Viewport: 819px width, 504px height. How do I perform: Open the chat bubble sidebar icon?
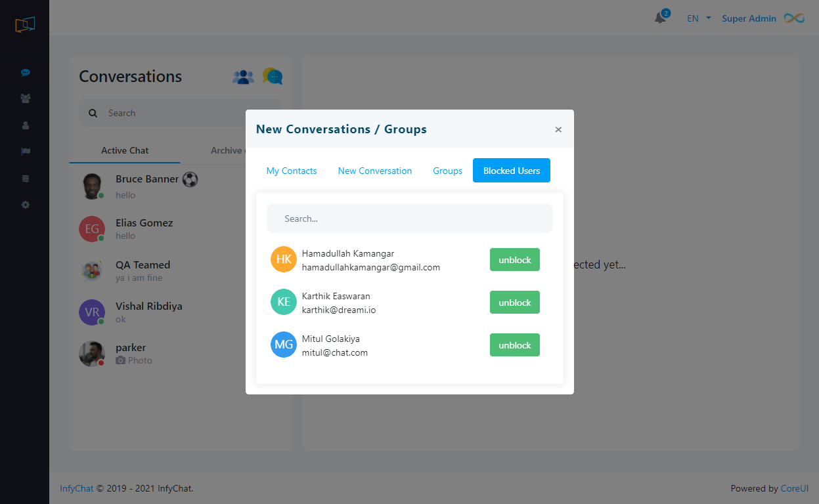(x=25, y=73)
